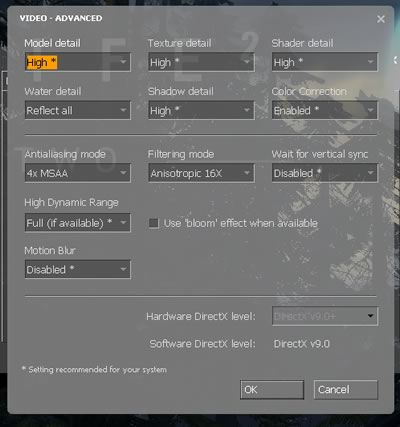Click the arrow icon in Motion Blur
This screenshot has width=400, height=427.
tap(123, 269)
